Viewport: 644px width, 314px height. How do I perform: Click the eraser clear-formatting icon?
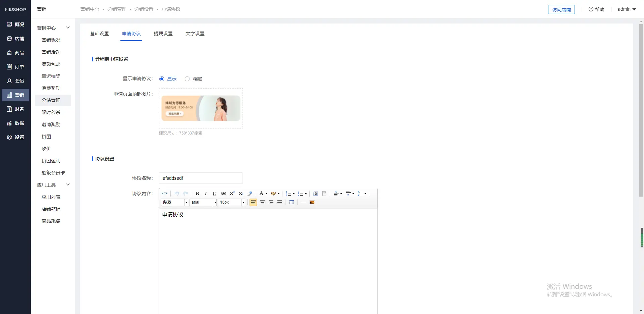coord(250,194)
